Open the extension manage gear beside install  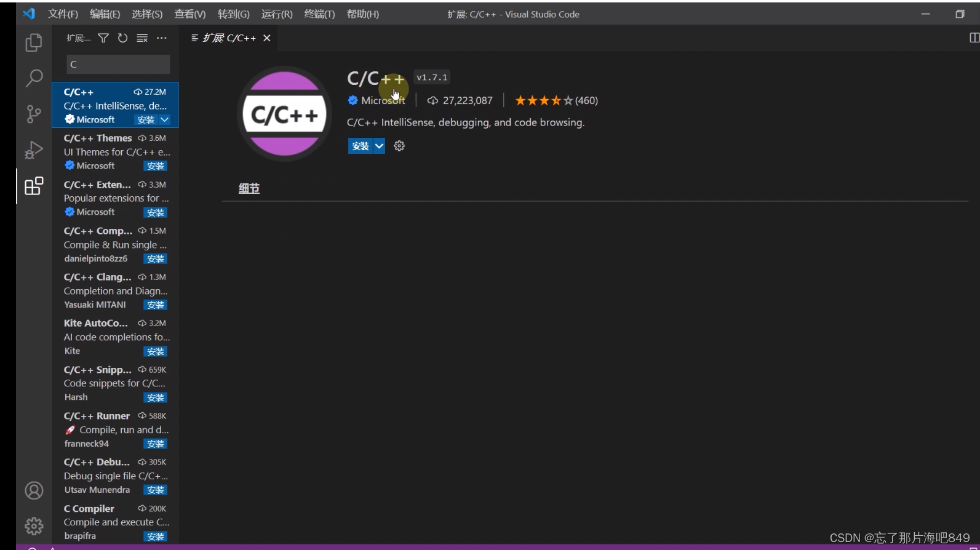tap(399, 146)
